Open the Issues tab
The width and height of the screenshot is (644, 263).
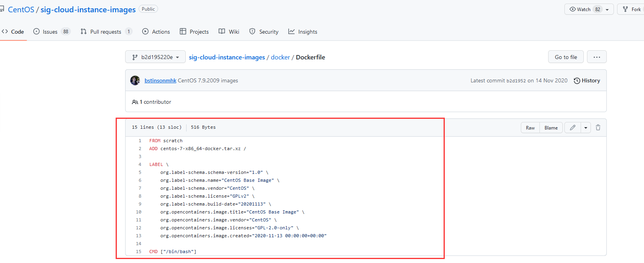[52, 32]
